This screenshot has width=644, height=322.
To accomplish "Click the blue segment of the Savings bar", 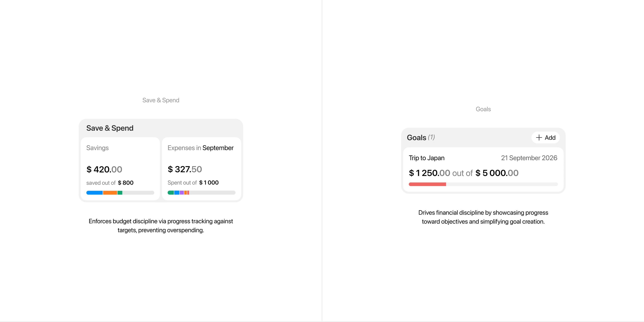I will (94, 193).
